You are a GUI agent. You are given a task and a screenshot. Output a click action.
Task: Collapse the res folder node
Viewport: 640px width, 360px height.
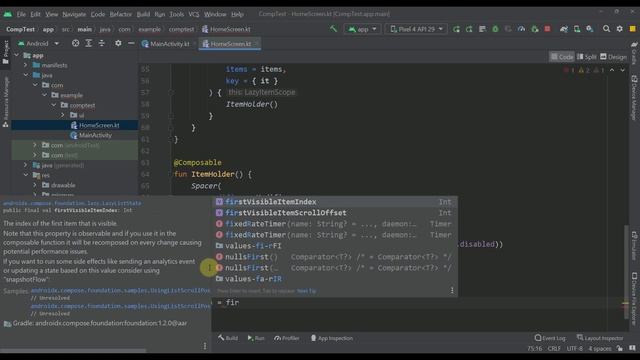pos(26,175)
